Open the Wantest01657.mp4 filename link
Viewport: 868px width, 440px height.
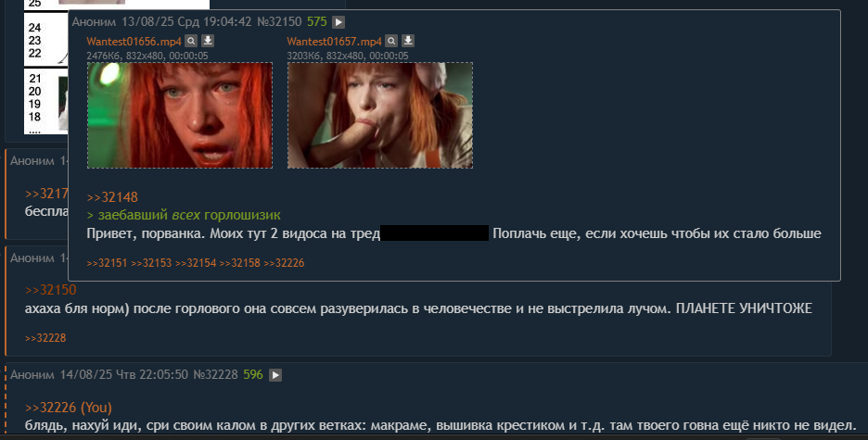click(335, 42)
